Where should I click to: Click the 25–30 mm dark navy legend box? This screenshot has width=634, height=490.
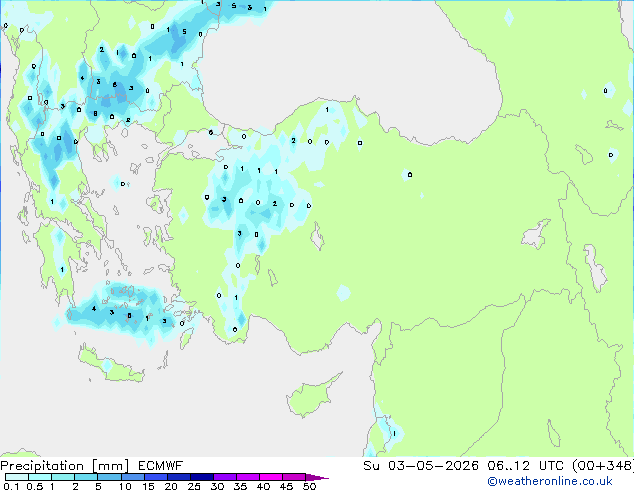point(201,477)
